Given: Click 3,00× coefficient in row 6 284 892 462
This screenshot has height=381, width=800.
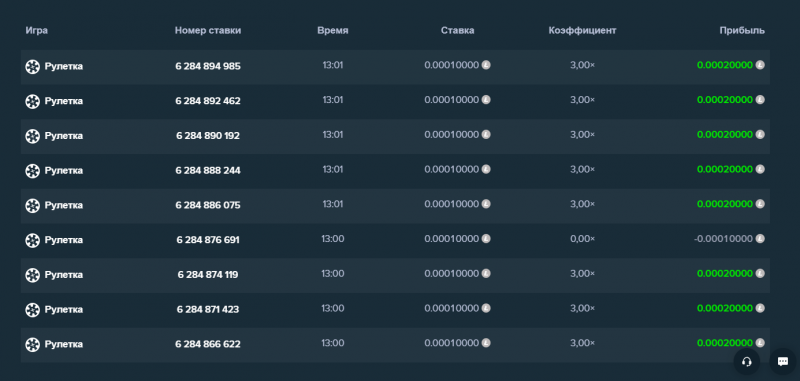Looking at the screenshot, I should (x=582, y=100).
